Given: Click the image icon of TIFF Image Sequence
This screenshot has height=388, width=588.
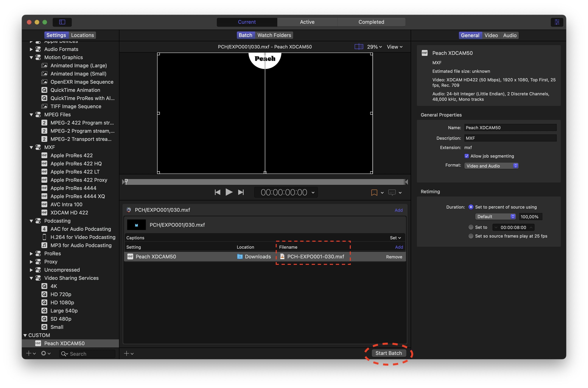Looking at the screenshot, I should tap(44, 106).
